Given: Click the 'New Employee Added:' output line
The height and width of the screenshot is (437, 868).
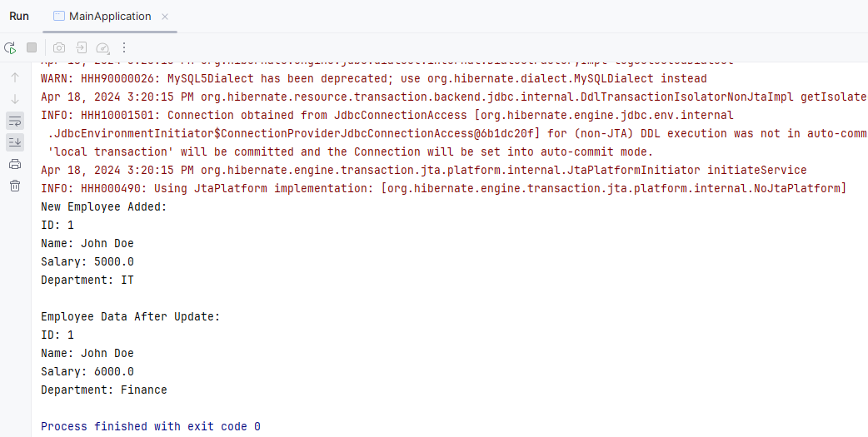Looking at the screenshot, I should pyautogui.click(x=104, y=207).
